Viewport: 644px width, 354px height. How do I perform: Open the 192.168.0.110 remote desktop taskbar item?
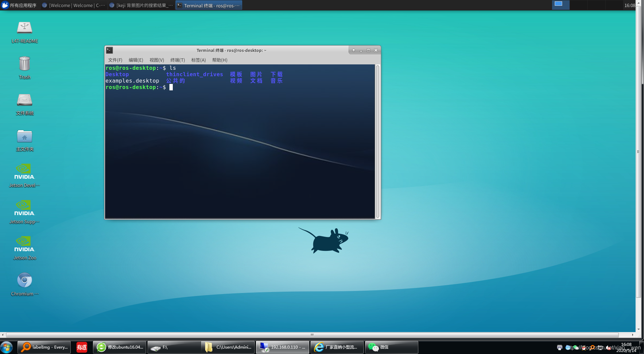[283, 347]
